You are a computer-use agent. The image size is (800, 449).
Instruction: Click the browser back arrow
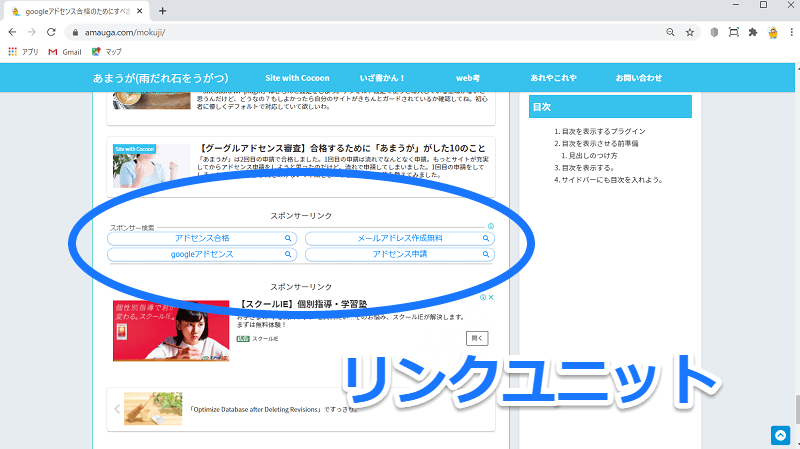click(x=12, y=32)
